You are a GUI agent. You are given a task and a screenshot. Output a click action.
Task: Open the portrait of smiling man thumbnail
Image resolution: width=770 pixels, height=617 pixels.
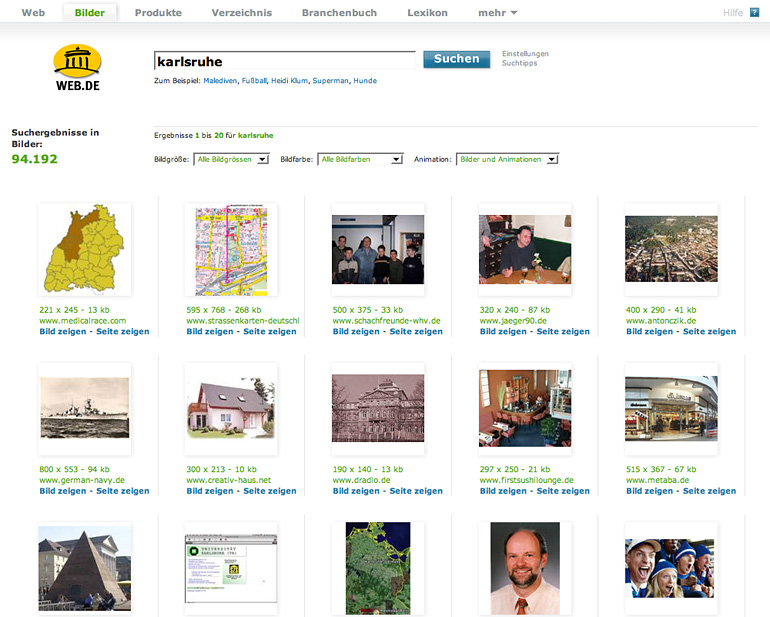tap(525, 568)
